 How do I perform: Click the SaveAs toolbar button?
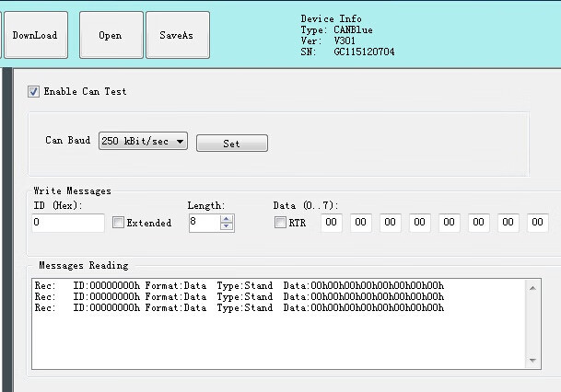tap(177, 35)
